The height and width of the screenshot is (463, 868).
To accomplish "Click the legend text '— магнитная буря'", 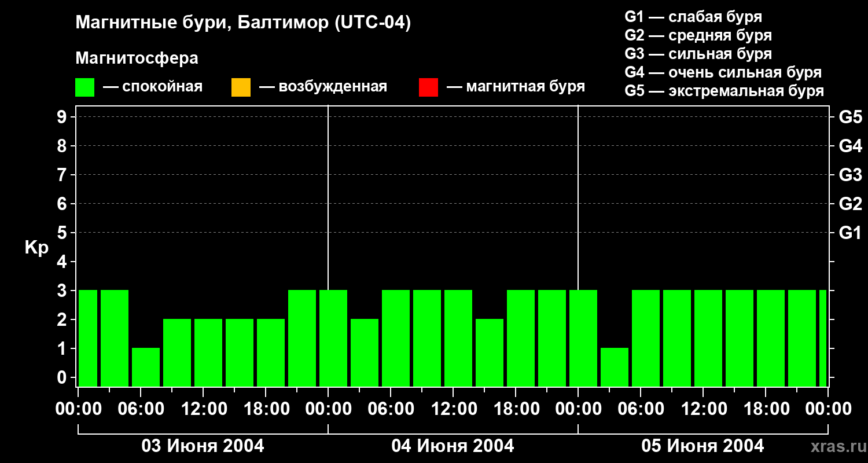I will (516, 87).
